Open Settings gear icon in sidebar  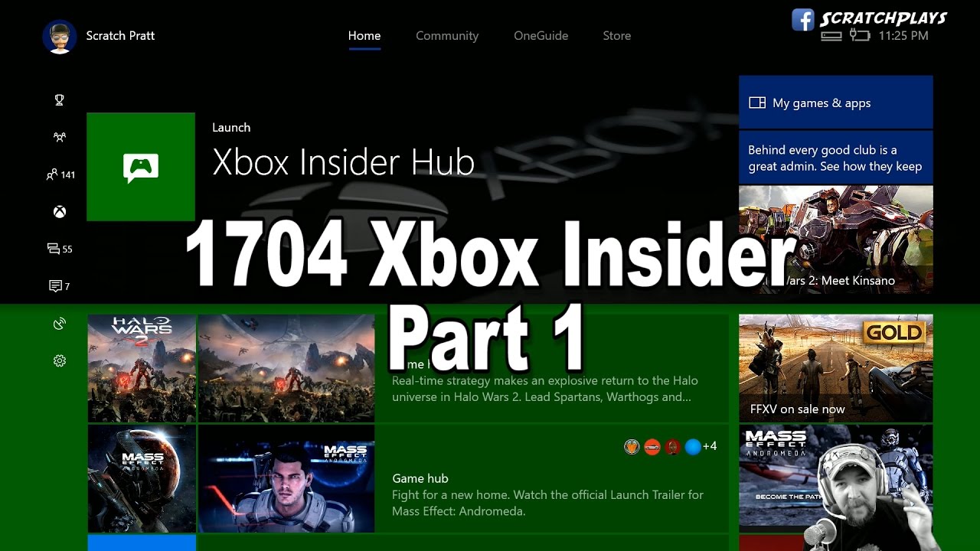(60, 361)
